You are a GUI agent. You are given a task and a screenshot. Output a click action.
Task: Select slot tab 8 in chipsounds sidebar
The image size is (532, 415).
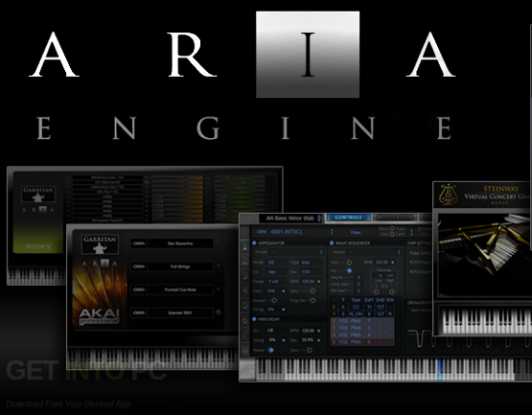click(244, 349)
